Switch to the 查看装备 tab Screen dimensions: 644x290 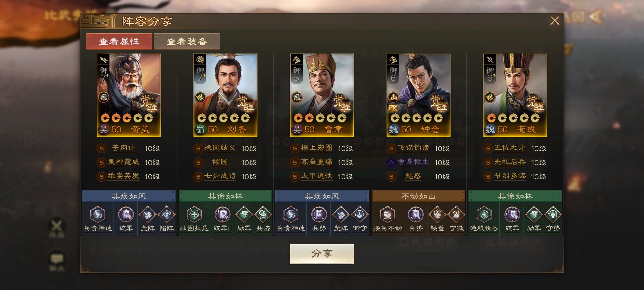pyautogui.click(x=187, y=41)
